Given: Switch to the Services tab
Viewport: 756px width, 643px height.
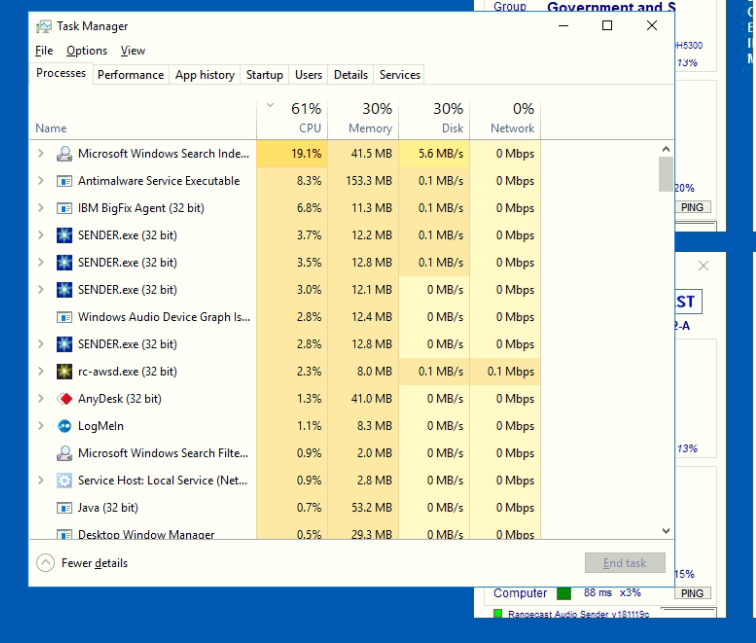Looking at the screenshot, I should click(x=400, y=75).
